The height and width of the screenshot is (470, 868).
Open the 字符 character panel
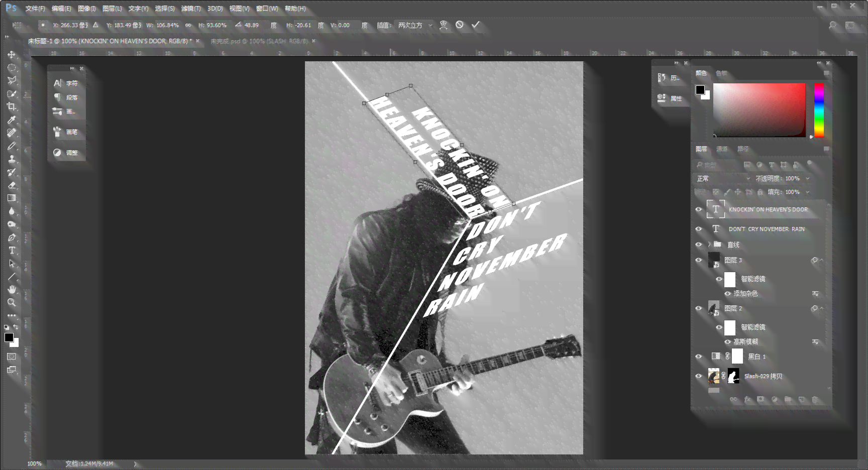click(x=67, y=83)
